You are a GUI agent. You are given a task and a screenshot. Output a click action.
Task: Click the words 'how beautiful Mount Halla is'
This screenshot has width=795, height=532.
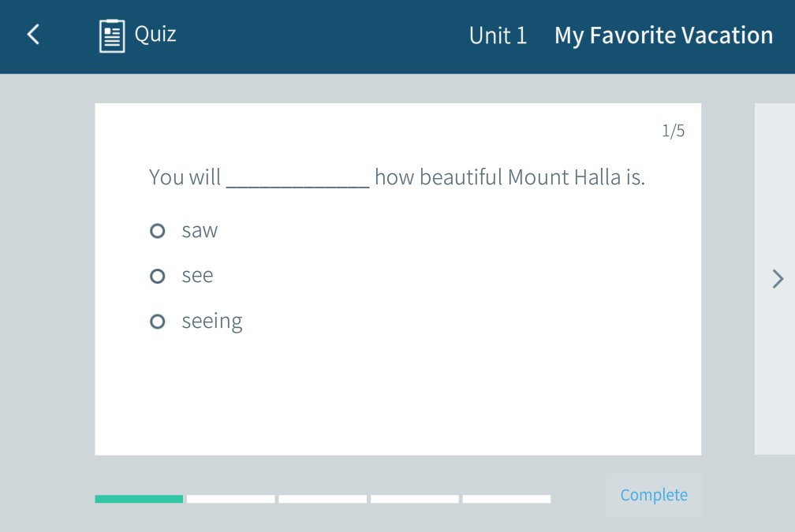point(509,177)
